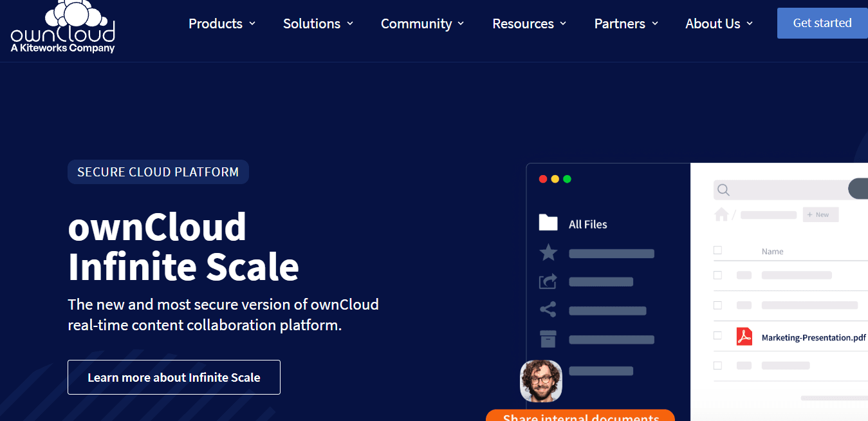Click the yellow window dot

[555, 179]
